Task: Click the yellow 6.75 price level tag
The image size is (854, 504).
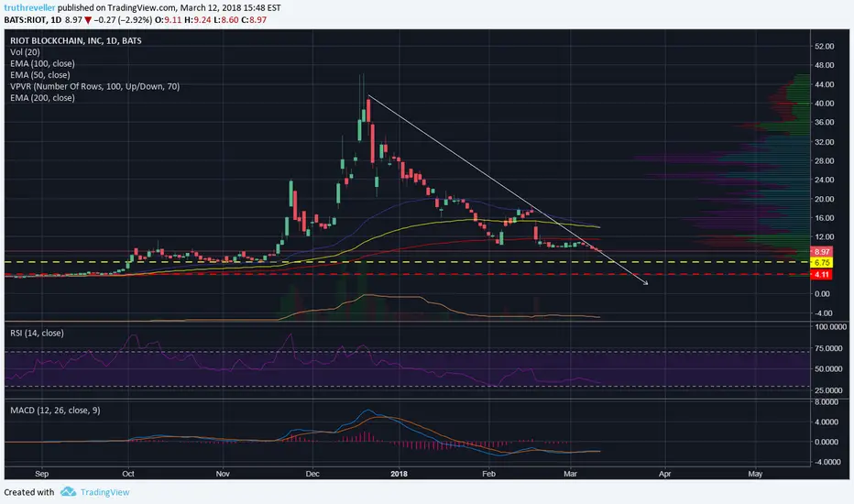Action: [x=821, y=263]
